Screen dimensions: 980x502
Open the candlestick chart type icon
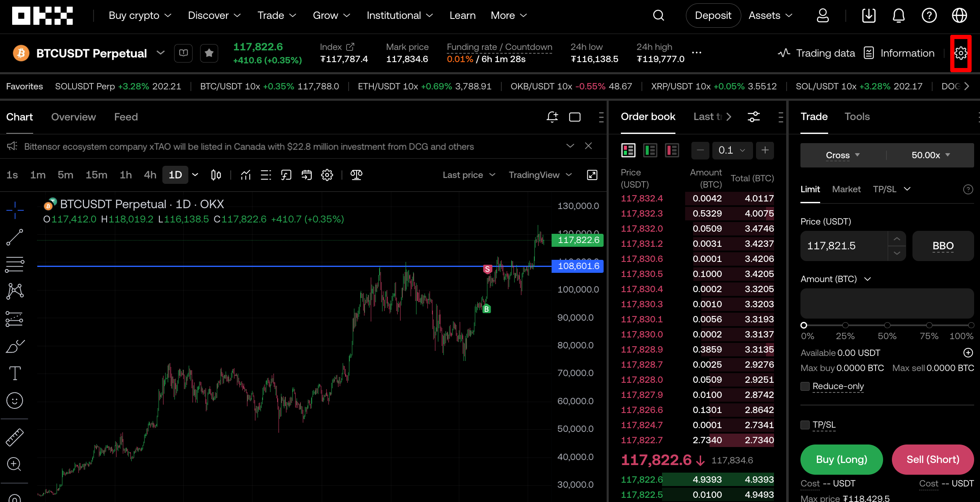click(x=216, y=175)
